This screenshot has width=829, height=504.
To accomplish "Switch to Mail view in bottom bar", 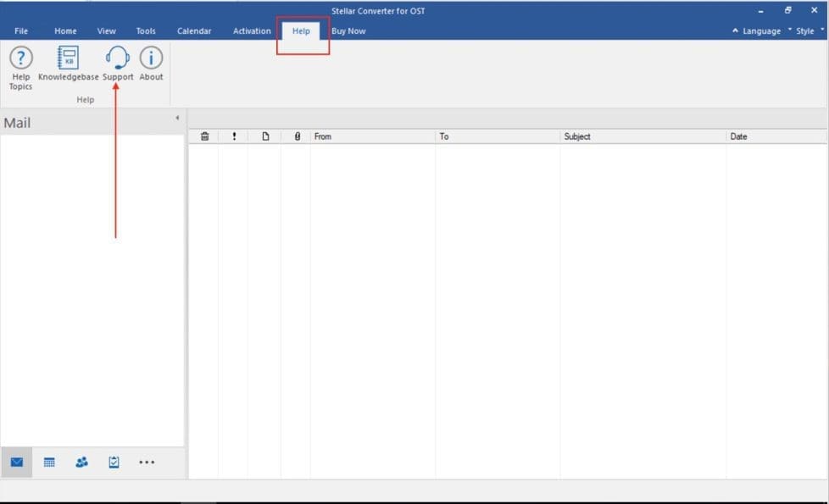I will (17, 462).
